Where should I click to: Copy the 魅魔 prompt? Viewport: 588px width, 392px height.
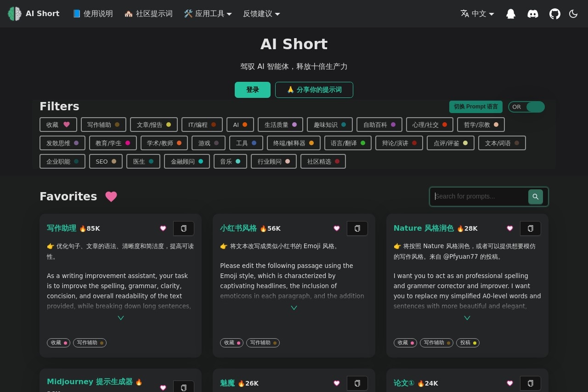pos(357,383)
